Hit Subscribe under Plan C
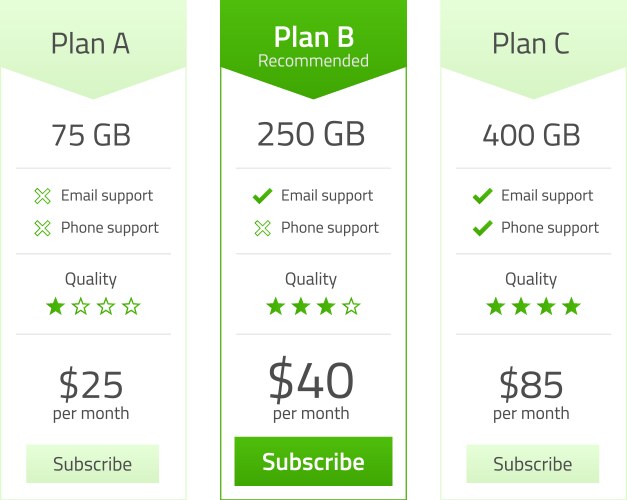 [x=532, y=464]
